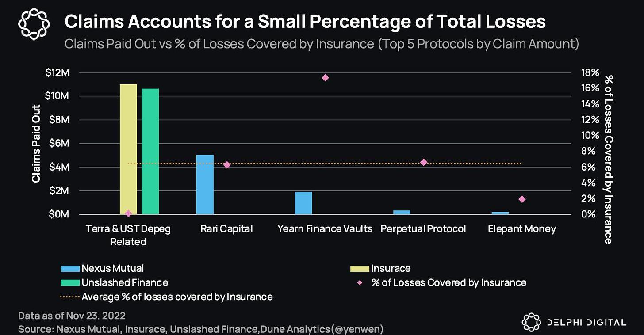Screen dimensions: 644x335
Task: Click the Elepant Money axis label
Action: click(522, 229)
